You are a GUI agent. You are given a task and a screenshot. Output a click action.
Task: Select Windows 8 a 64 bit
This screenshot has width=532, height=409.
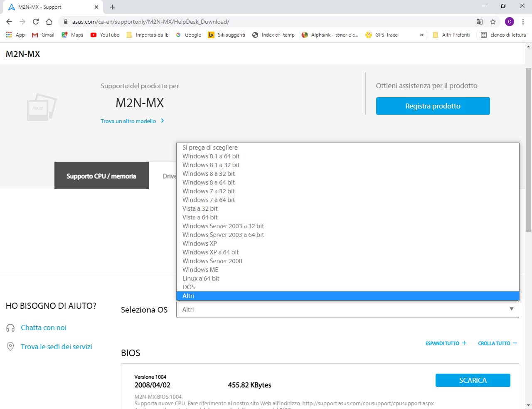(347, 182)
